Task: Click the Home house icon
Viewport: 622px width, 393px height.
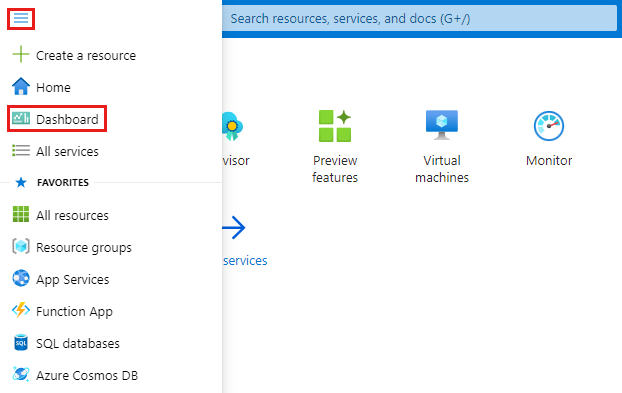Action: point(21,86)
